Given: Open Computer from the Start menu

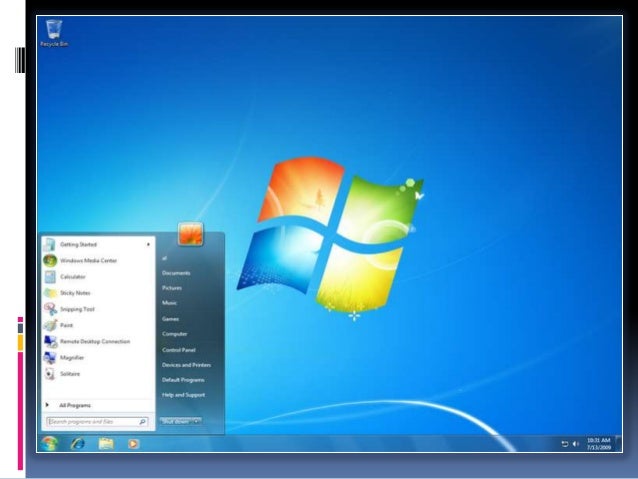Looking at the screenshot, I should 175,334.
